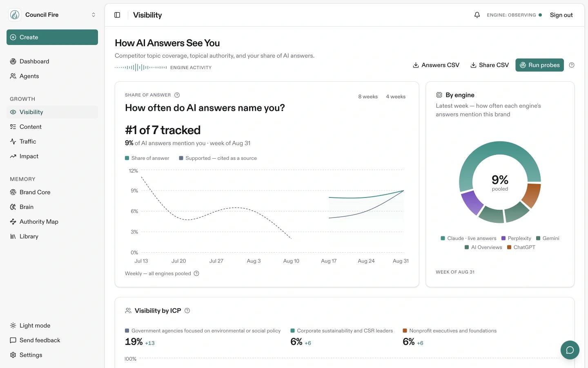This screenshot has width=588, height=368.
Task: Click the AI Overviews legend item
Action: tap(483, 247)
